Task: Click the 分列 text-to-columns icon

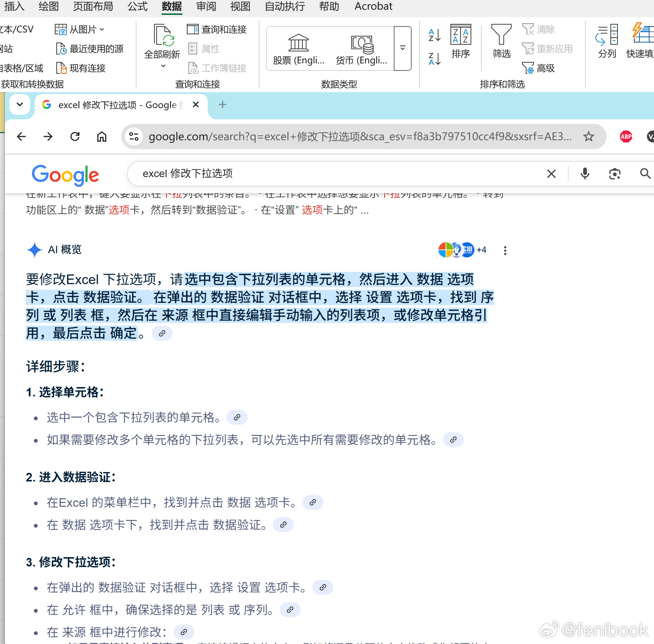Action: pos(607,35)
